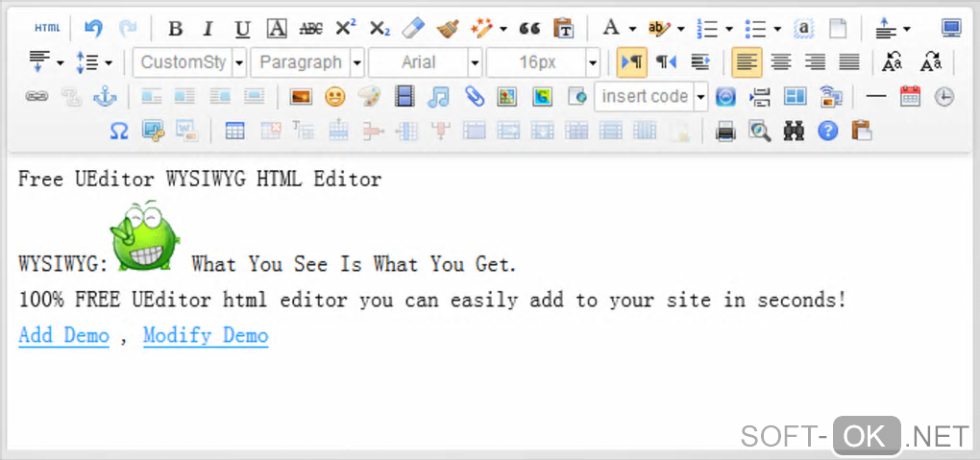The width and height of the screenshot is (980, 460).
Task: Open the highlight background color arrow
Action: [680, 28]
